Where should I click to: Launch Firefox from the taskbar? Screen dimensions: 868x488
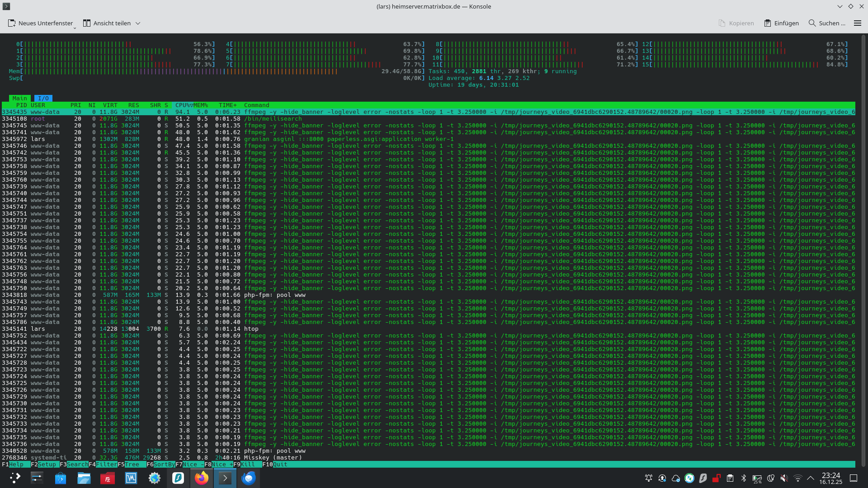202,478
